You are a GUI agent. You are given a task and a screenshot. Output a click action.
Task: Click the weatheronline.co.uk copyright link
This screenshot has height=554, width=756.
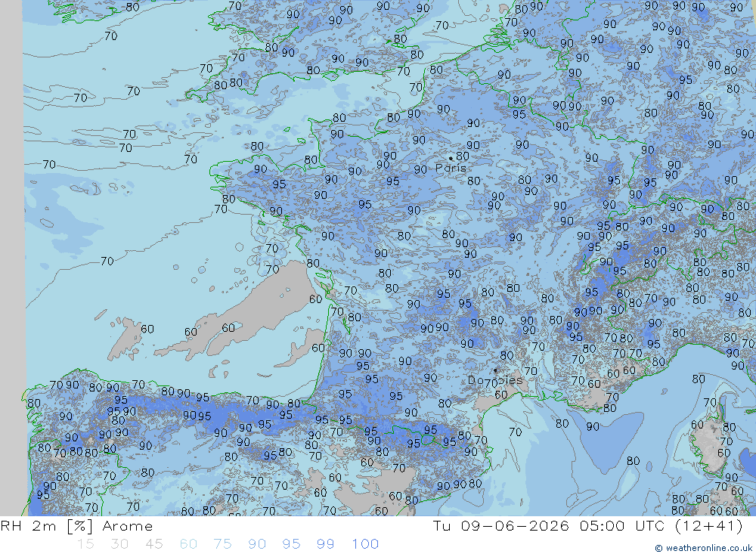703,548
